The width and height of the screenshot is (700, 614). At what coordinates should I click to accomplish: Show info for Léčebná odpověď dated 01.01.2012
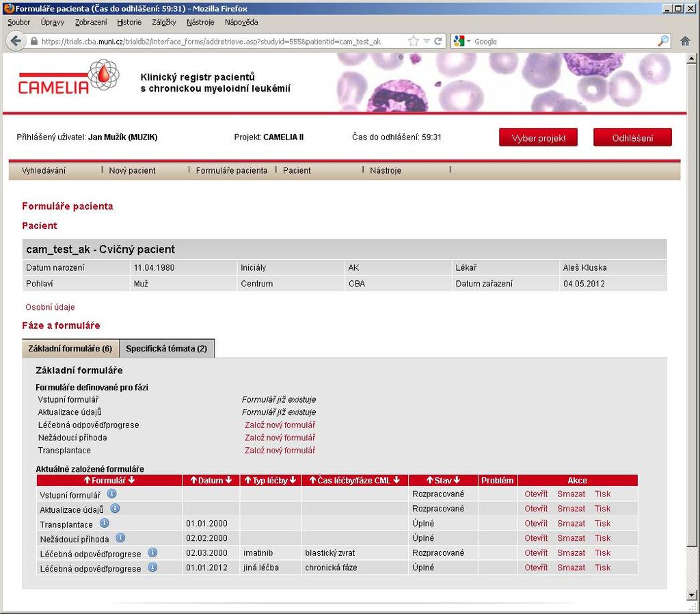(152, 568)
